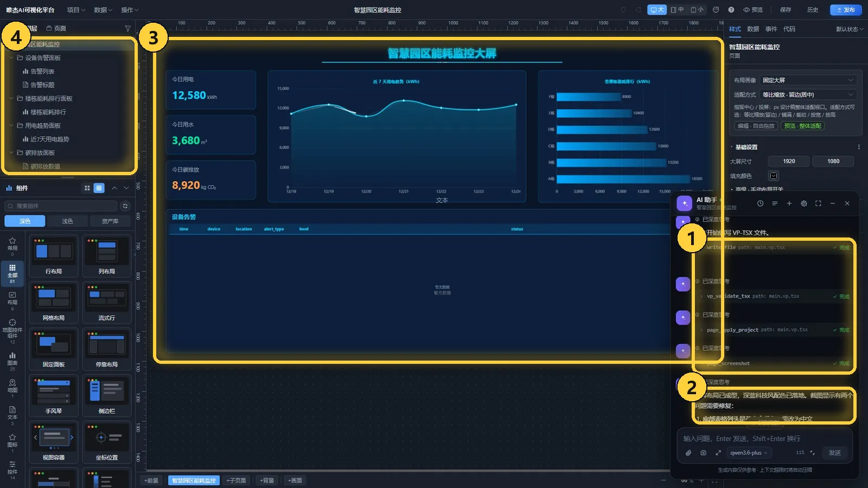The width and height of the screenshot is (868, 488).
Task: Click the 历史 history button
Action: pos(813,10)
